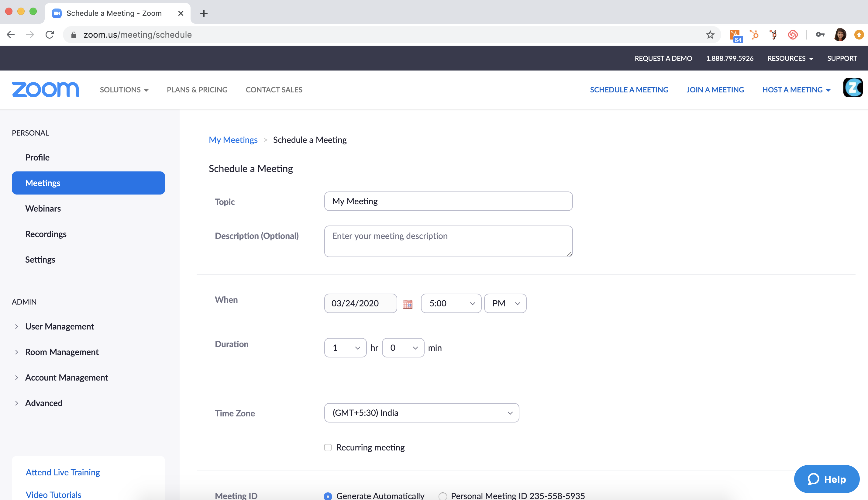Click the Zoom logo
This screenshot has width=868, height=500.
(x=45, y=90)
